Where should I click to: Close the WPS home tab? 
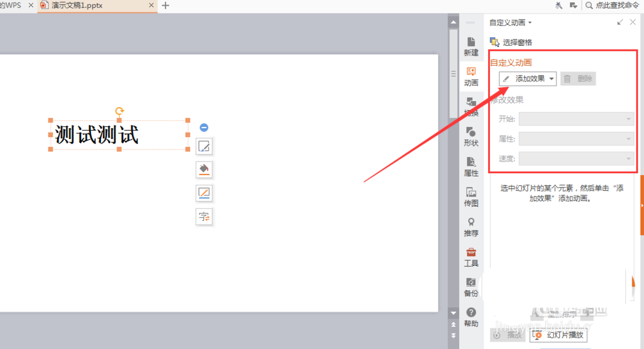coord(31,5)
